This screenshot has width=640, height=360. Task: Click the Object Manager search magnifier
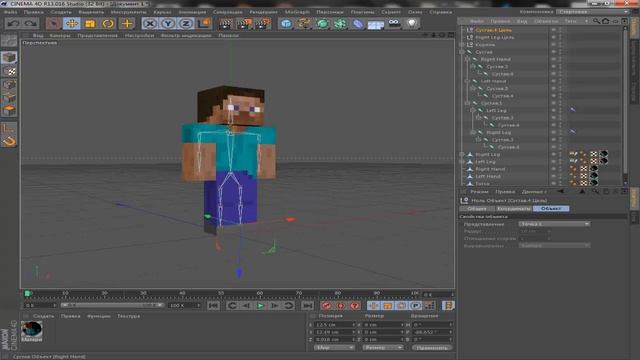(597, 21)
